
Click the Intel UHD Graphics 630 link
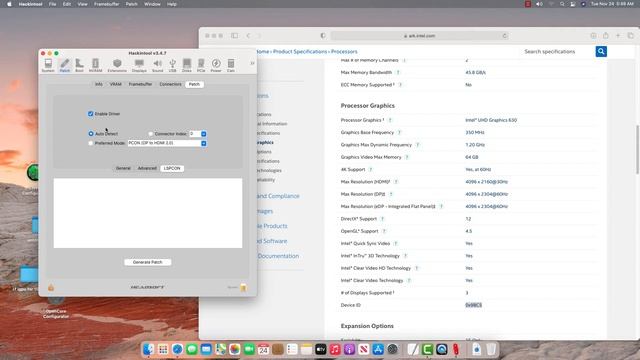click(491, 120)
